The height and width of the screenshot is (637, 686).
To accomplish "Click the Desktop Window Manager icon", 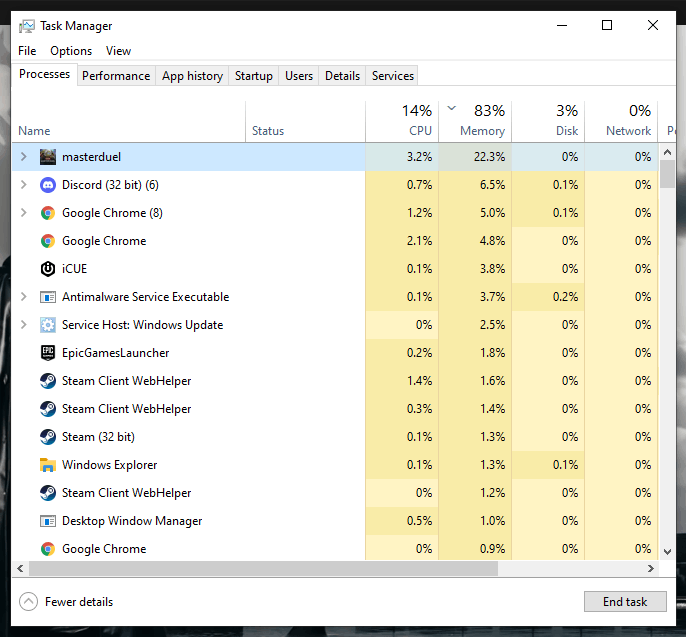I will [x=48, y=521].
